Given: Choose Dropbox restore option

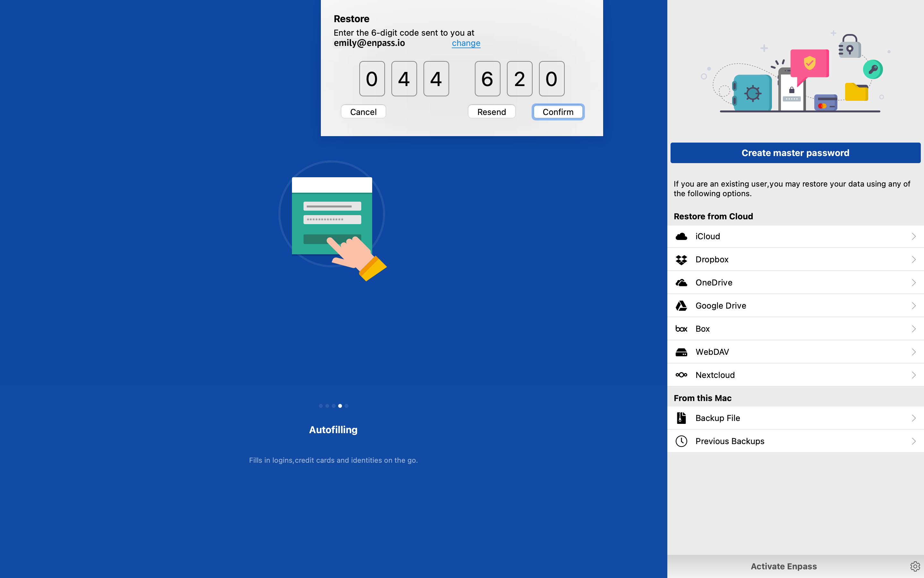Looking at the screenshot, I should point(795,259).
